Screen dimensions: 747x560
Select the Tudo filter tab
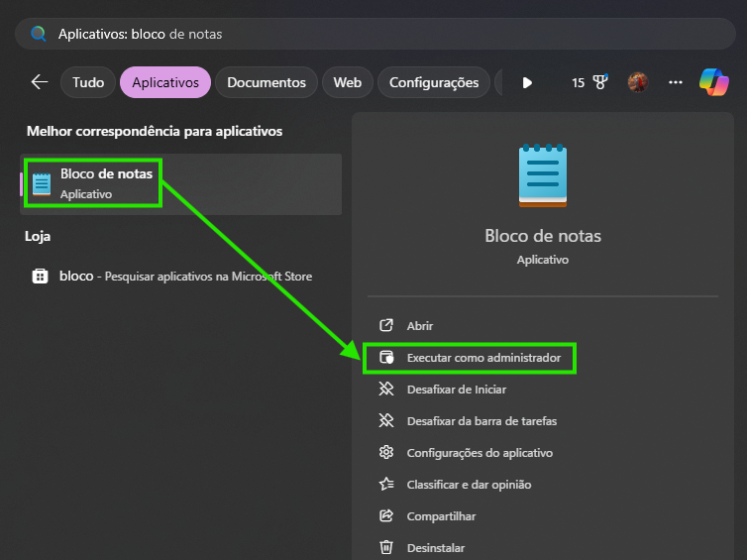pyautogui.click(x=88, y=82)
